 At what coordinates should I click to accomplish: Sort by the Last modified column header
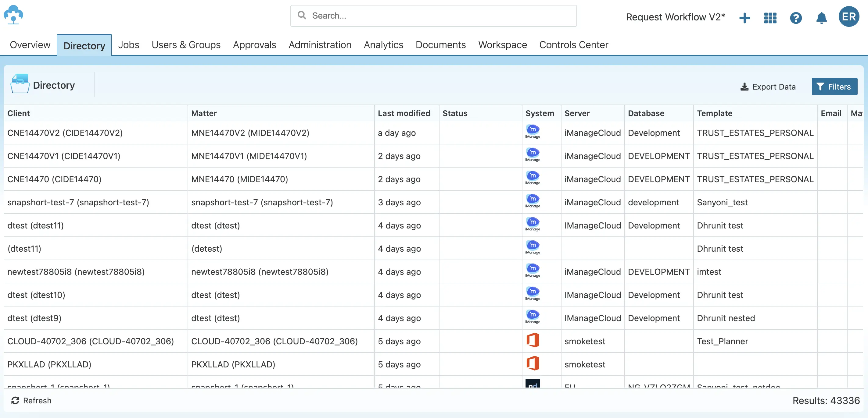pyautogui.click(x=404, y=113)
